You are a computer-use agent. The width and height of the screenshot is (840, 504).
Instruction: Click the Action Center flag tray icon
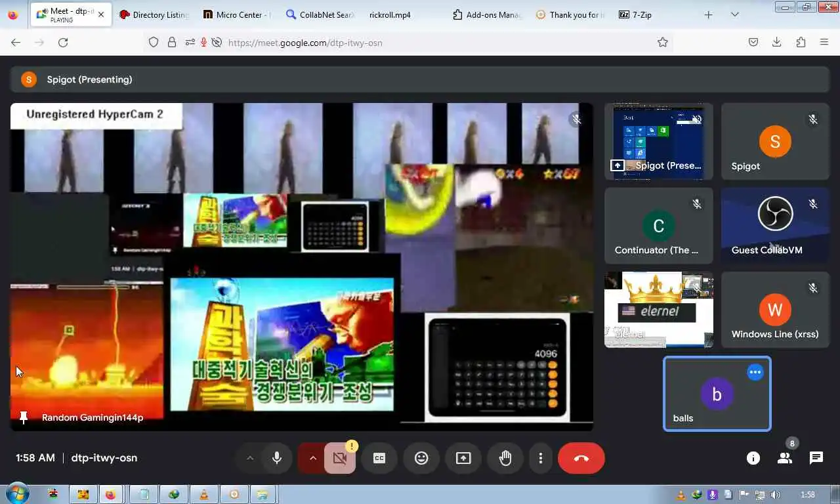tap(744, 495)
